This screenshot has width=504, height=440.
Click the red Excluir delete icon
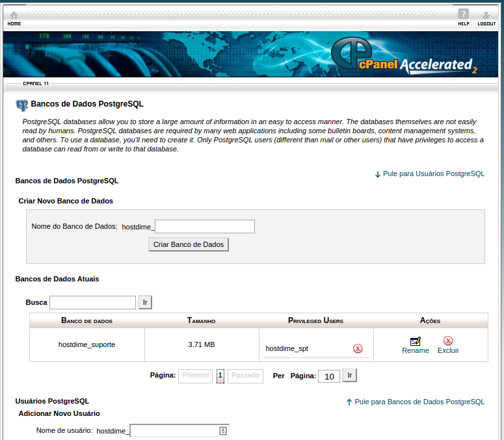click(x=448, y=341)
